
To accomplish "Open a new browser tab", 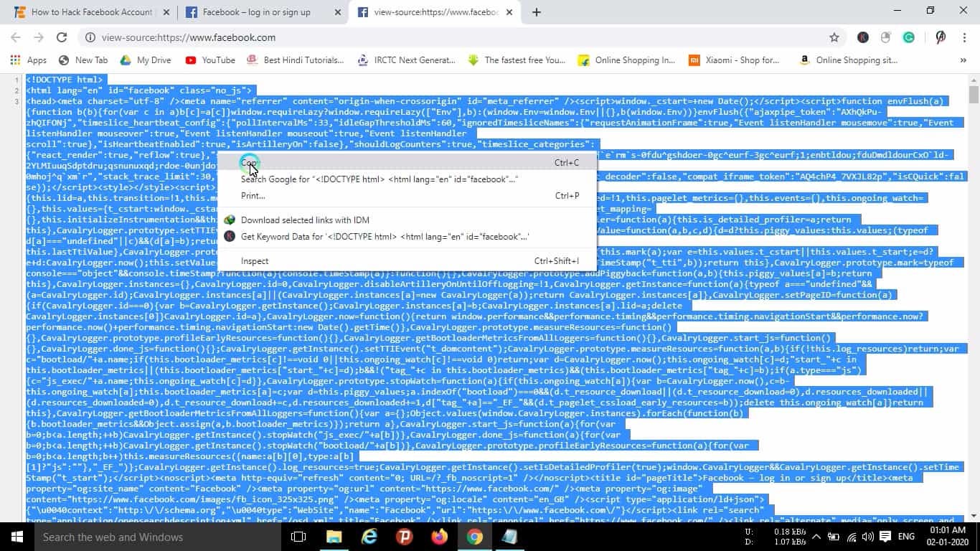I will 537,12.
